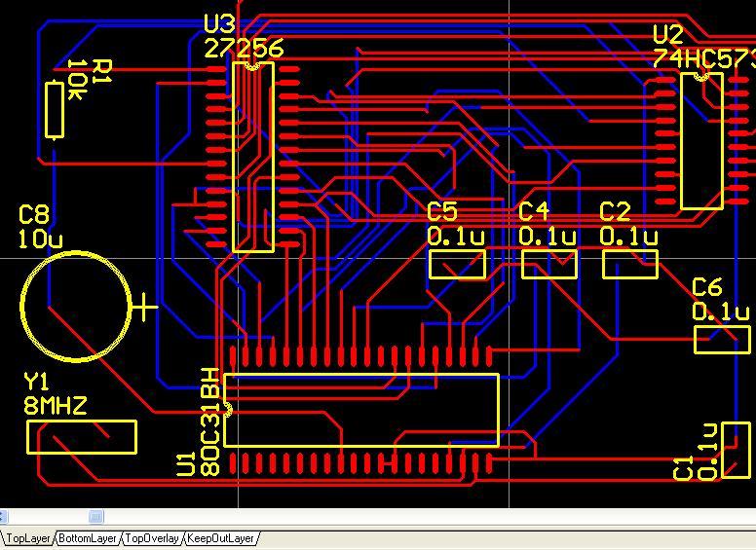The image size is (756, 550).
Task: Click the plus polarity mark beside C8
Action: coord(144,307)
